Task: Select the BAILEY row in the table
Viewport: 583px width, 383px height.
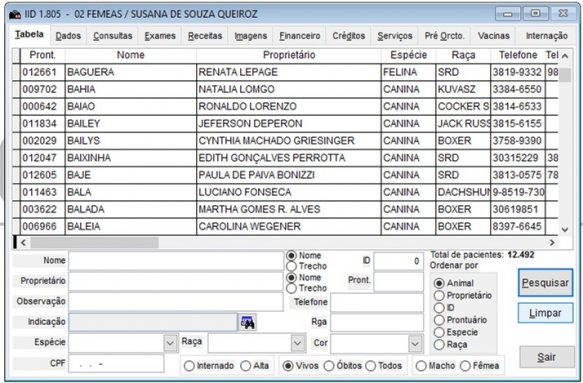Action: (x=285, y=123)
